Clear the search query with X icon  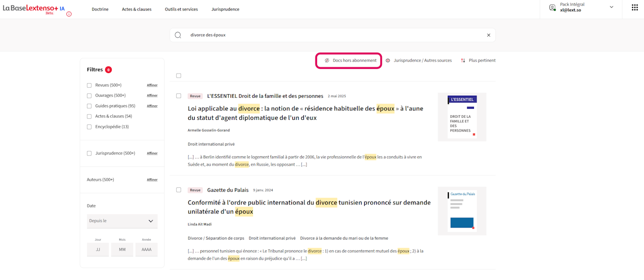point(488,35)
